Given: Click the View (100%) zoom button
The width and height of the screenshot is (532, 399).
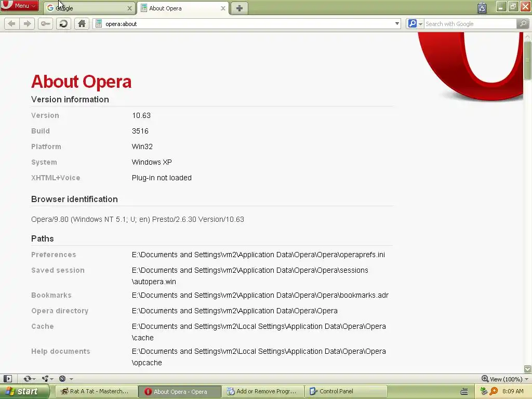Looking at the screenshot, I should 502,379.
